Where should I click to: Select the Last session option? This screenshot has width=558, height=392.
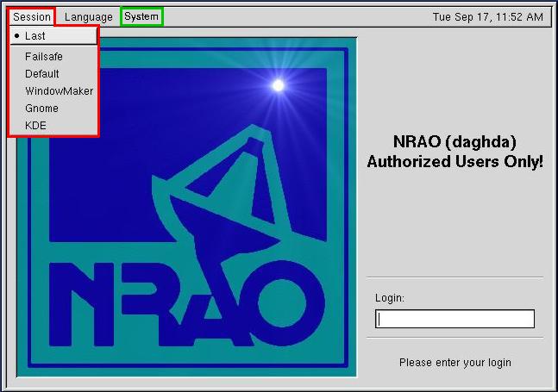[x=53, y=36]
